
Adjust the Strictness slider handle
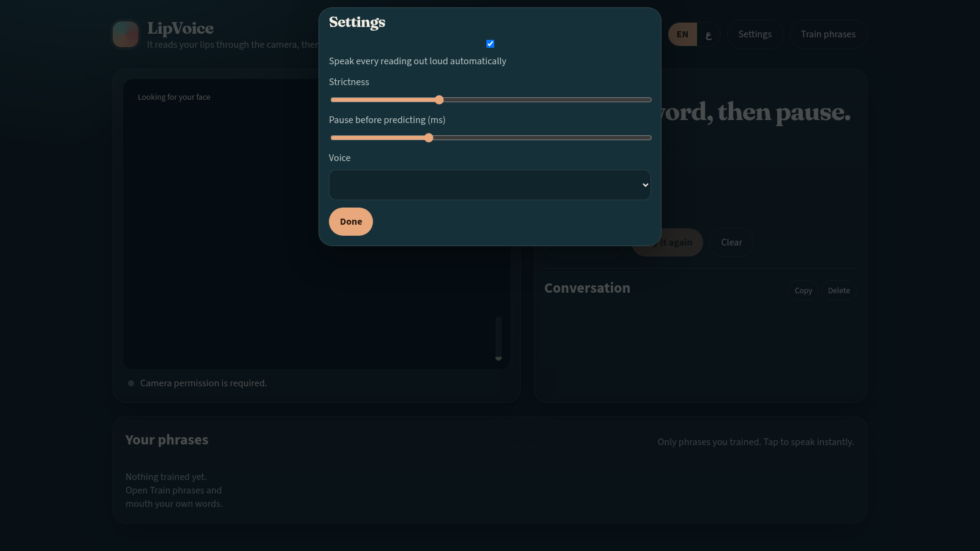pos(439,100)
